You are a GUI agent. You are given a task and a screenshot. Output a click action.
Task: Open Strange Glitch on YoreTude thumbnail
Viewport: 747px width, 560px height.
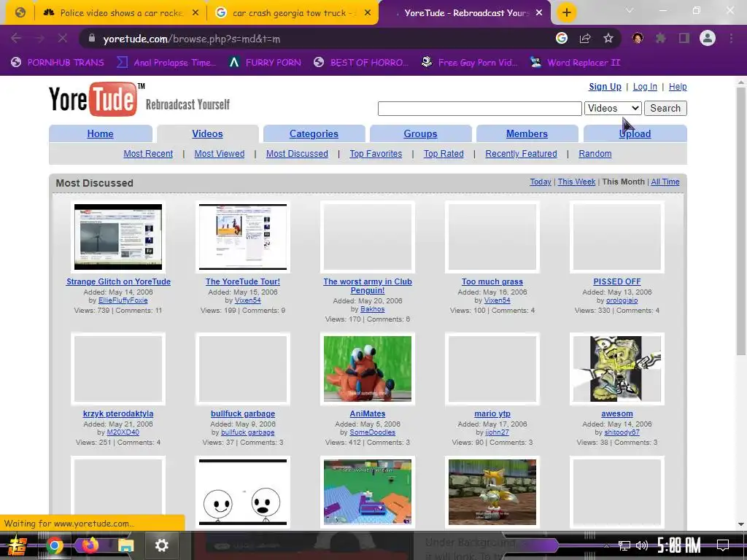[x=118, y=237]
